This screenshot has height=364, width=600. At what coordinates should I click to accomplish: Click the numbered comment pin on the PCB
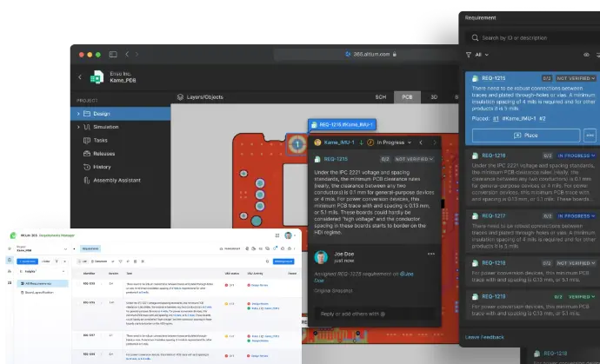click(297, 144)
